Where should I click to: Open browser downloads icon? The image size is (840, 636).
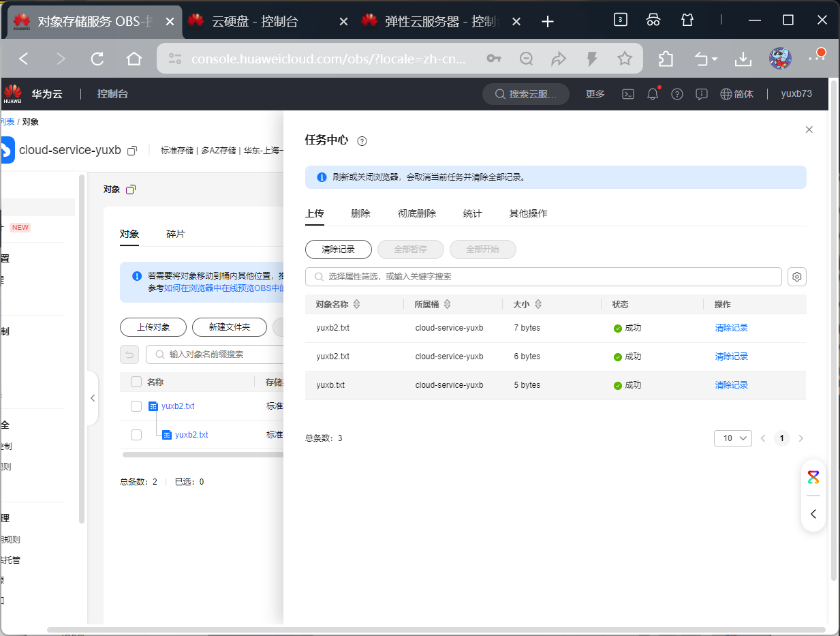click(743, 59)
